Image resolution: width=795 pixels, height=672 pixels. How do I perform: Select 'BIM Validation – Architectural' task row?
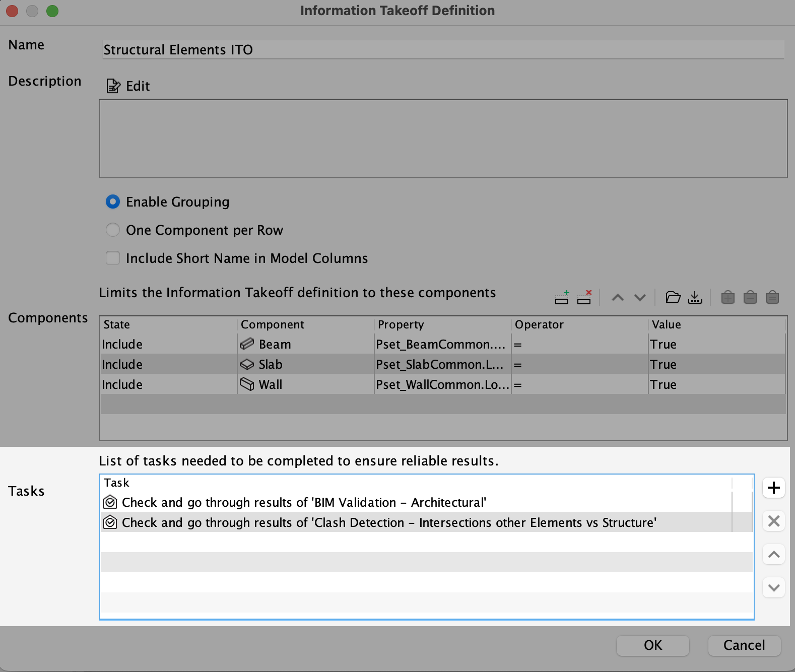[x=426, y=502]
